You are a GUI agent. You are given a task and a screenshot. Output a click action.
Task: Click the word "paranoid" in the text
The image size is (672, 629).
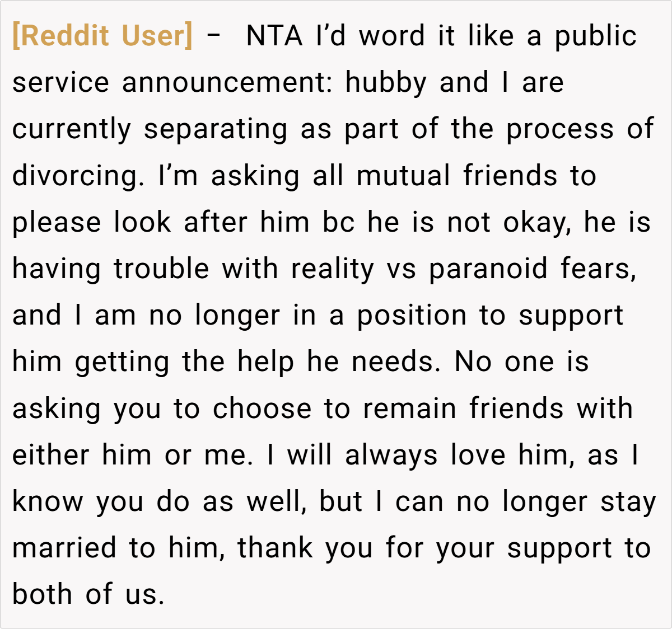[x=488, y=269]
